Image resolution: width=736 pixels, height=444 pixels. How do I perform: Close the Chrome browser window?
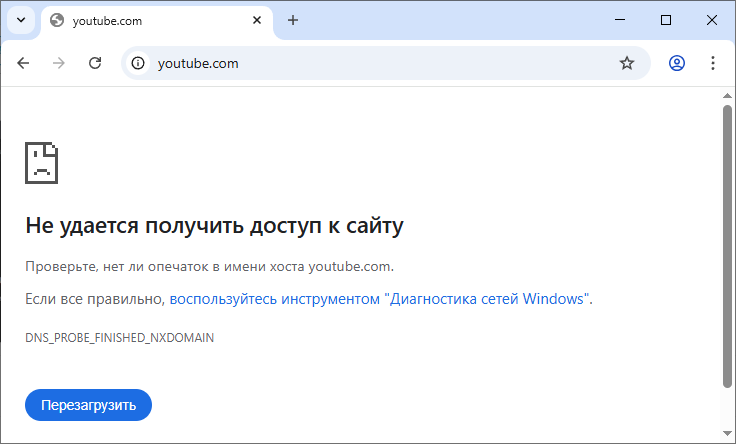(x=711, y=20)
